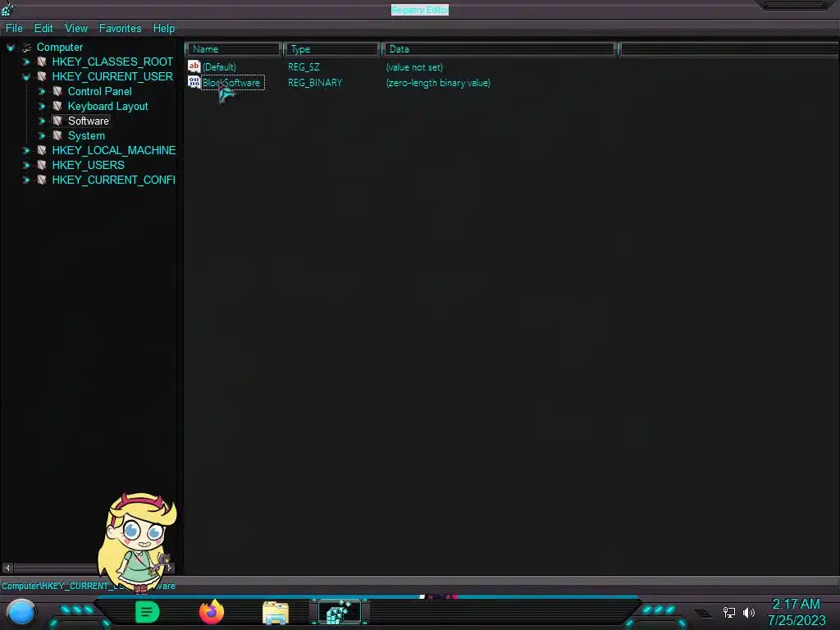Click '(value not set)' data cell
The image size is (840, 630).
tap(414, 67)
